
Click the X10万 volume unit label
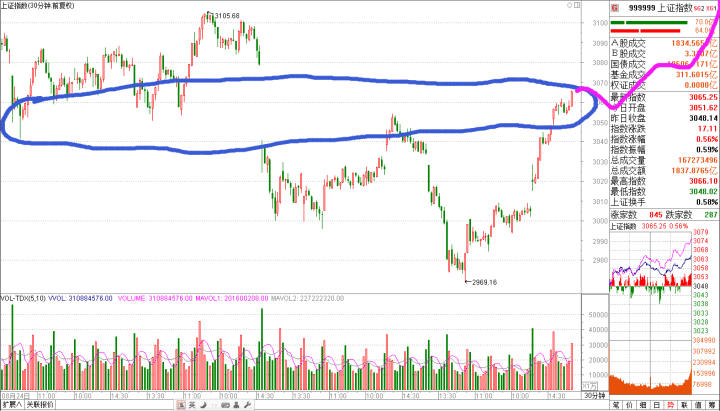pyautogui.click(x=589, y=384)
